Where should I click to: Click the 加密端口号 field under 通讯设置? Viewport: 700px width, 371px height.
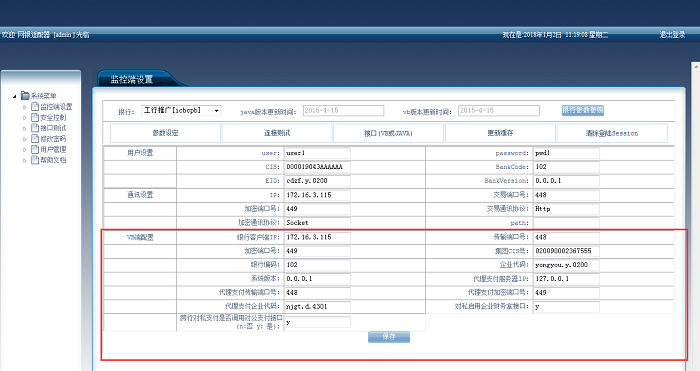pyautogui.click(x=317, y=209)
